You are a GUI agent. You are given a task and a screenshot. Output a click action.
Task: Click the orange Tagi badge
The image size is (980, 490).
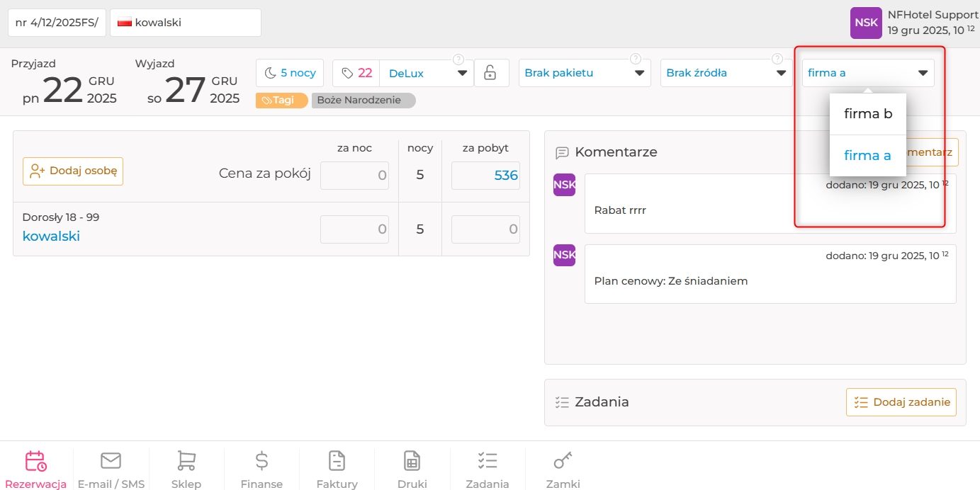point(281,101)
